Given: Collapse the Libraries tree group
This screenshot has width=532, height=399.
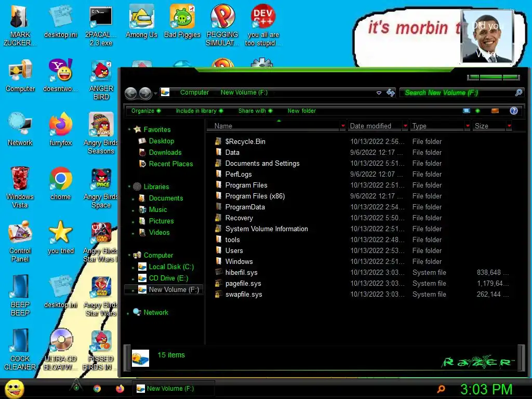Looking at the screenshot, I should pos(129,187).
